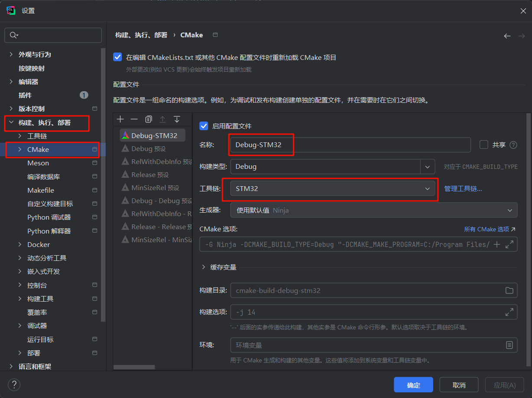This screenshot has height=398, width=532.
Task: Toggle reload CMake project on edit checkbox
Action: pyautogui.click(x=117, y=57)
